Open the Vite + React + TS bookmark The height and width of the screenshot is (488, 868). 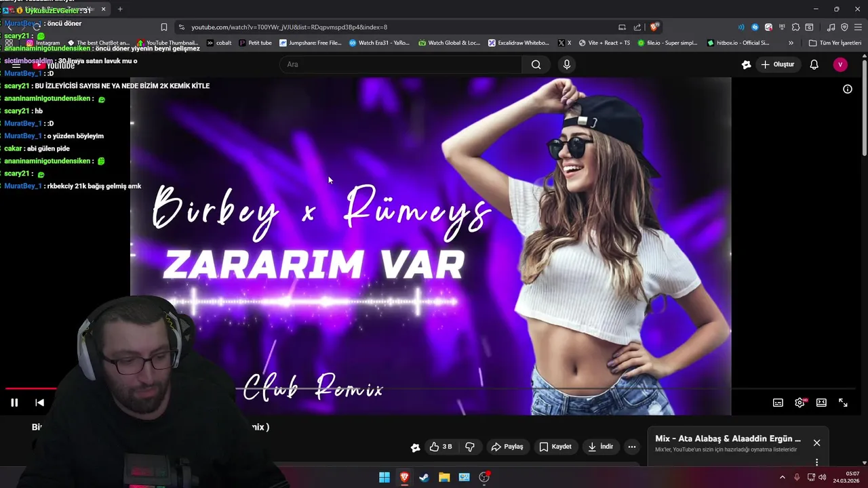pyautogui.click(x=604, y=43)
